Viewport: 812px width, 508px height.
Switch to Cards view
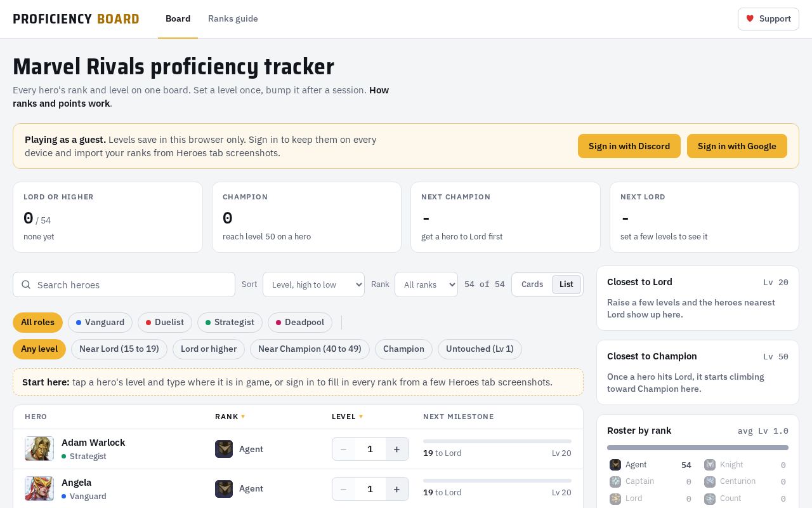[532, 284]
